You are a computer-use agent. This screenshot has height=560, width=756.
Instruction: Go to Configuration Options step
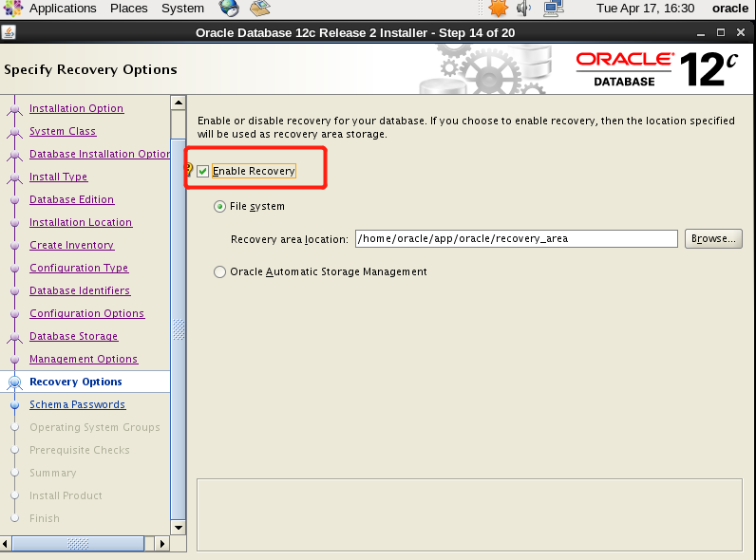[86, 313]
